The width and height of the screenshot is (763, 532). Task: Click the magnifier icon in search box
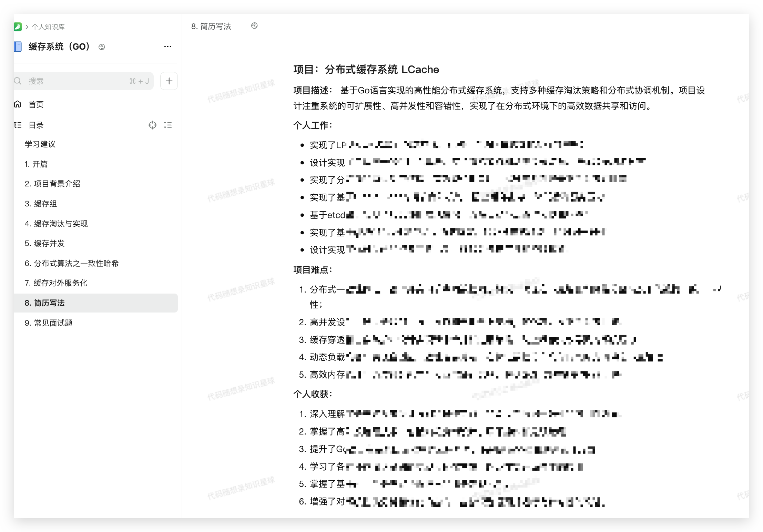tap(18, 81)
